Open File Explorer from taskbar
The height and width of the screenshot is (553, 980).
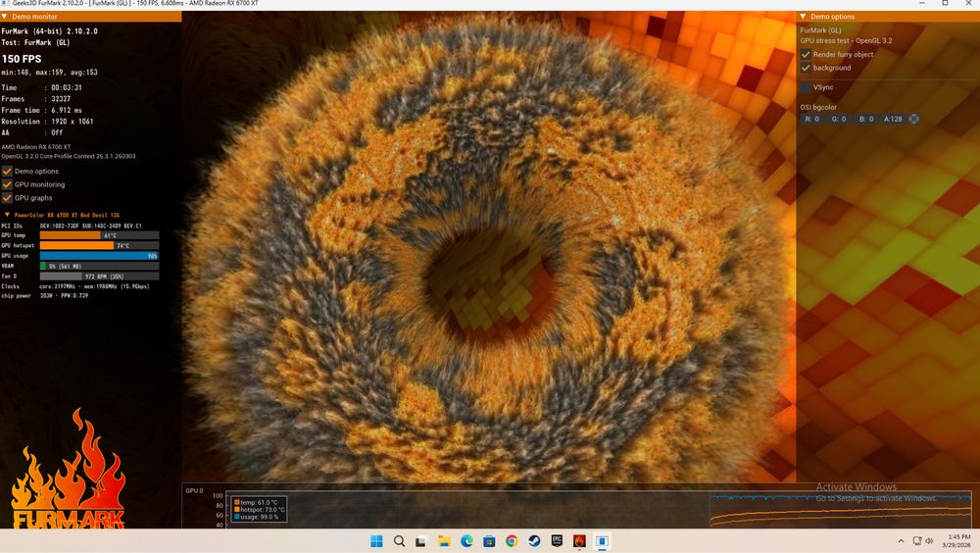coord(444,541)
